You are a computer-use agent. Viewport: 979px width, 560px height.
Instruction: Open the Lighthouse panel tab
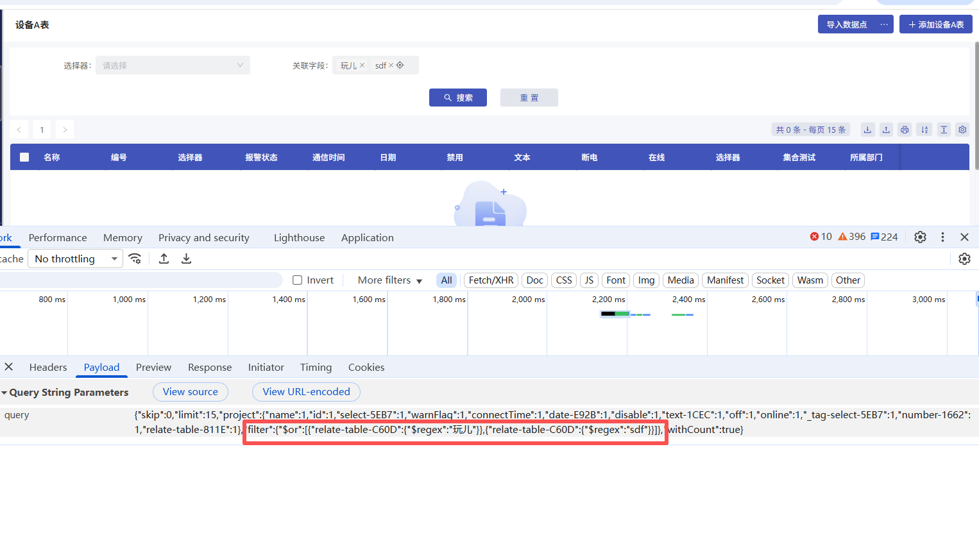(x=299, y=238)
